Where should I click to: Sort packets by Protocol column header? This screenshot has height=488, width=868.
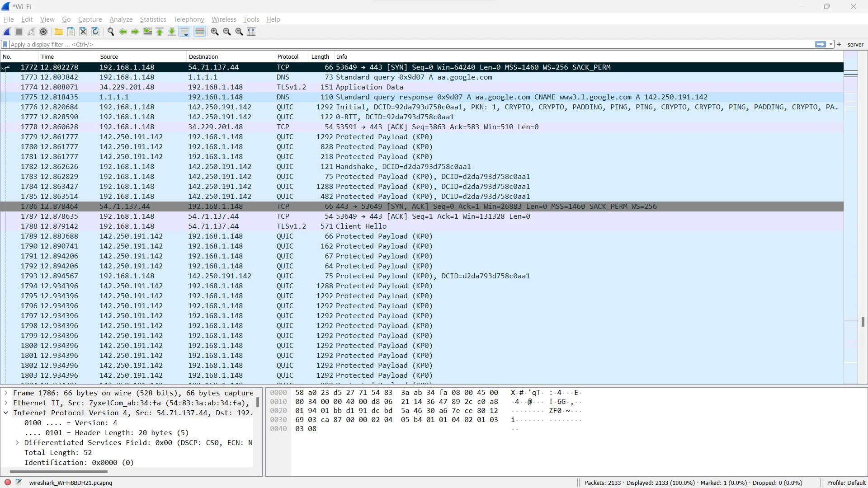(292, 57)
